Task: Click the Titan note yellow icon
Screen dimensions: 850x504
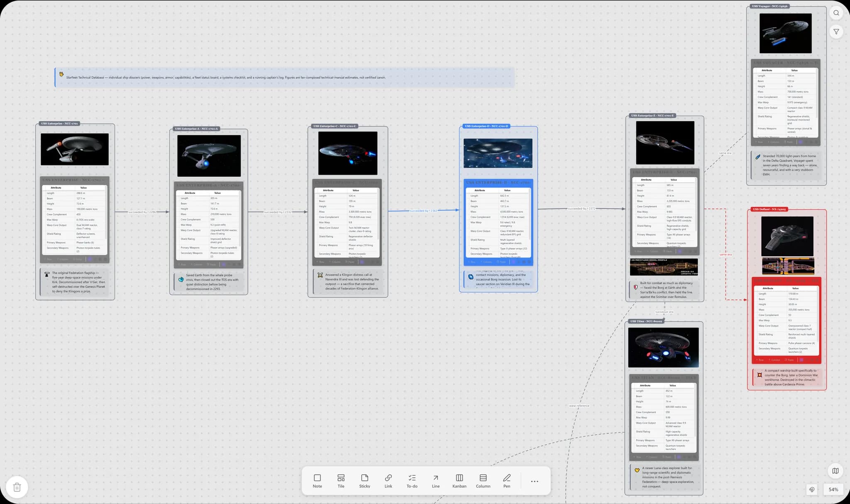Action: coord(637,470)
